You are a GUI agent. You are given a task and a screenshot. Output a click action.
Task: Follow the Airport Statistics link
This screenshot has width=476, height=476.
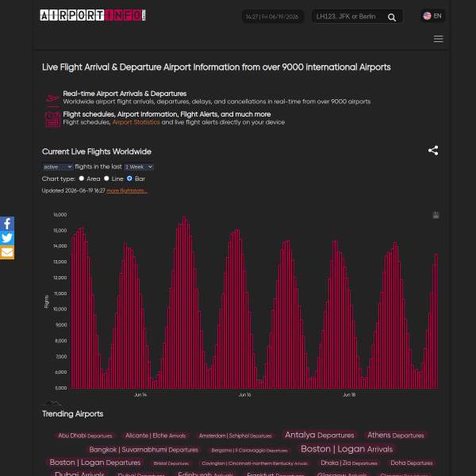(x=136, y=122)
